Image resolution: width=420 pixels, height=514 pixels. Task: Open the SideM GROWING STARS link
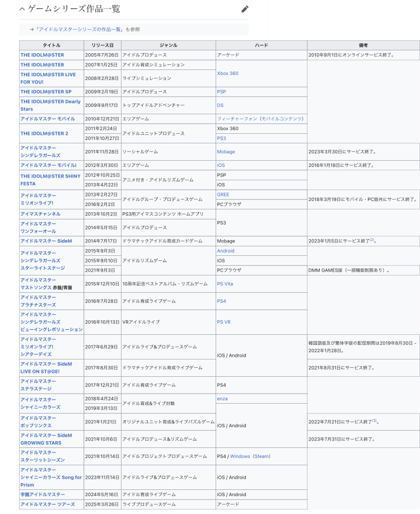pos(46,440)
